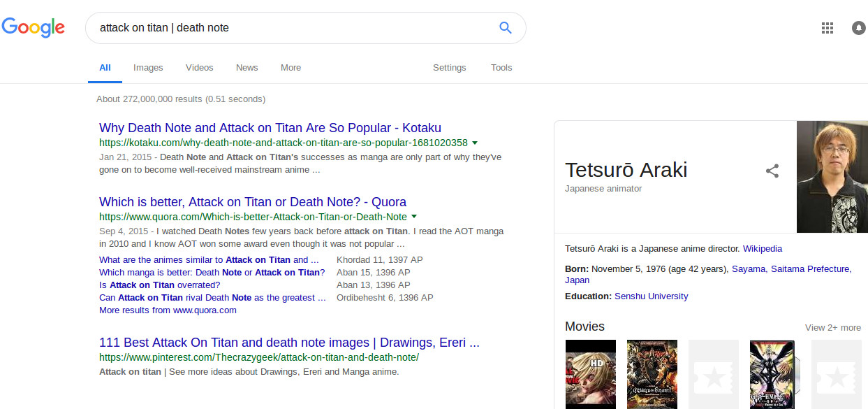Open 'Which manga is better' Quora sitelink
The height and width of the screenshot is (409, 868).
click(212, 273)
